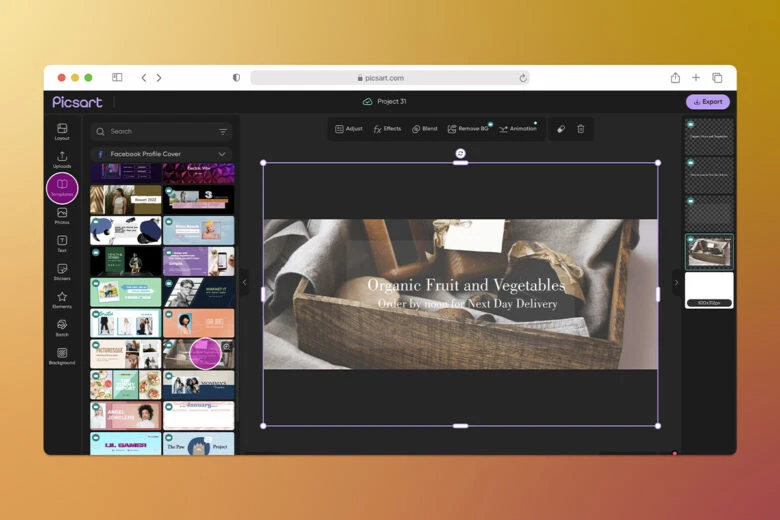
Task: Click the trash icon to delete layer
Action: 580,129
